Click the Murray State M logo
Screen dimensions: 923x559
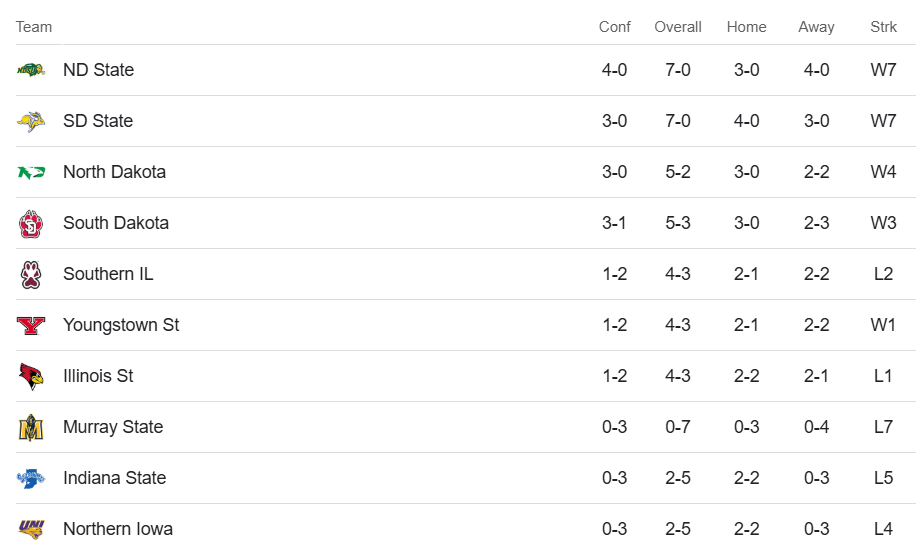31,427
